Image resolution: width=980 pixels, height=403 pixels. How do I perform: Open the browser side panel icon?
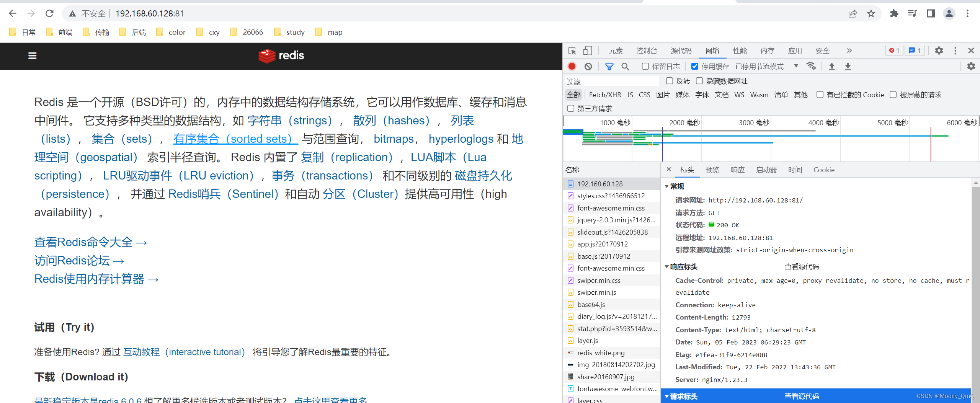[931, 14]
